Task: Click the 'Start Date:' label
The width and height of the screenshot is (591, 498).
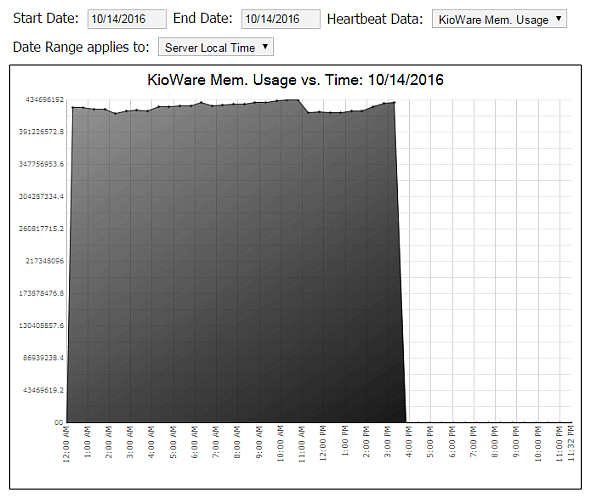Action: tap(46, 18)
